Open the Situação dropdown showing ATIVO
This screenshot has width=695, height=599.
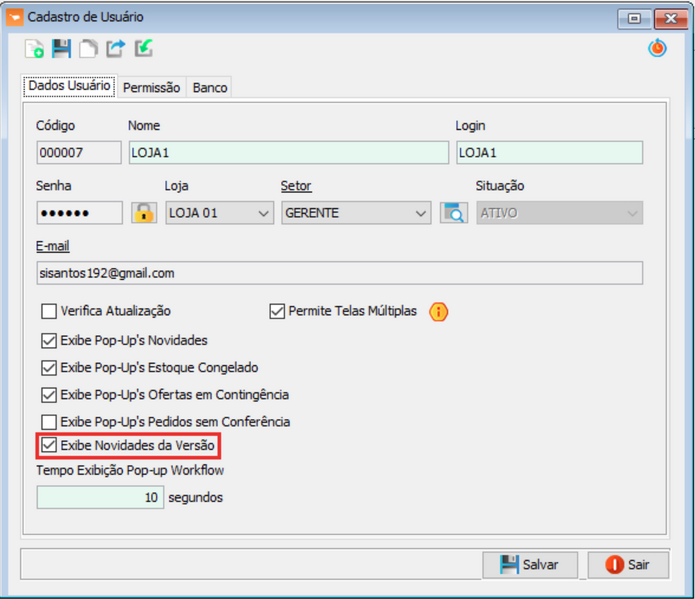point(559,213)
